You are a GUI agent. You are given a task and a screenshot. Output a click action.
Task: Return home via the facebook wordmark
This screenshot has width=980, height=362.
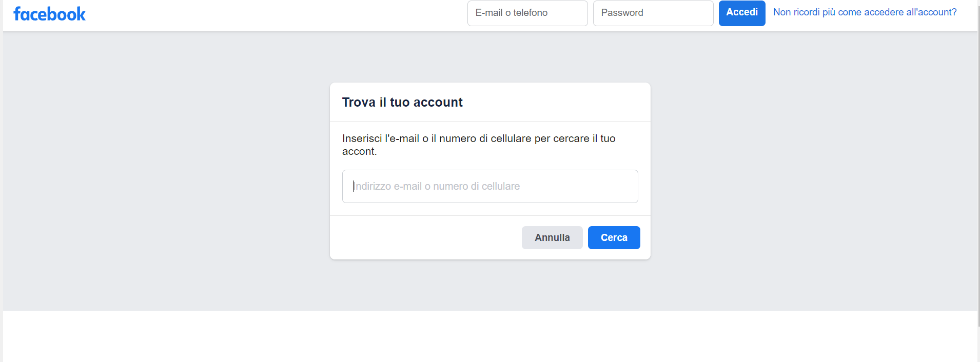point(49,13)
